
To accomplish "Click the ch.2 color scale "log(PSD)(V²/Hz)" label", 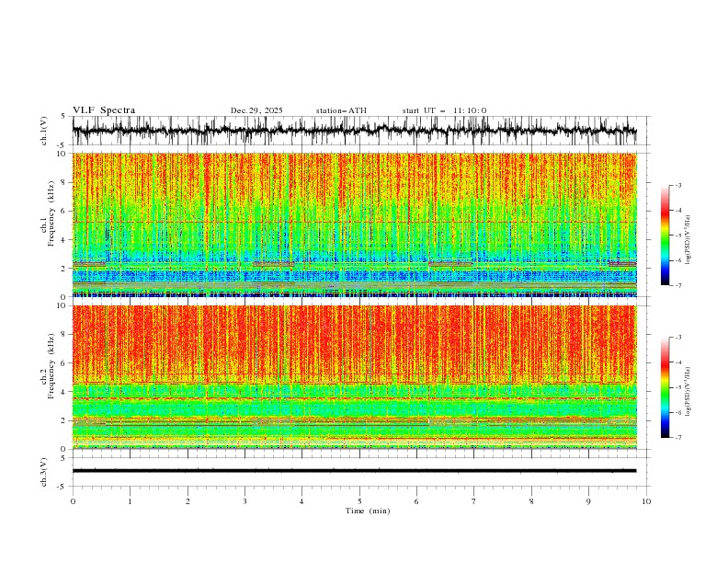I will [688, 392].
